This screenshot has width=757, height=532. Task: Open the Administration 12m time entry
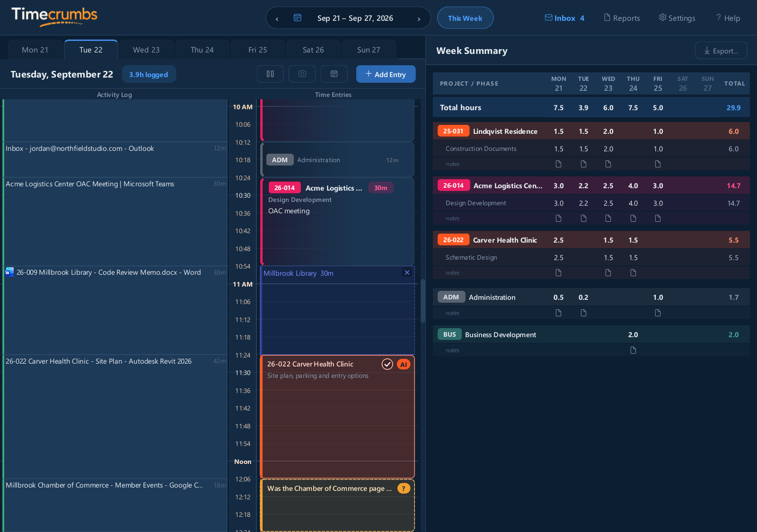point(337,160)
